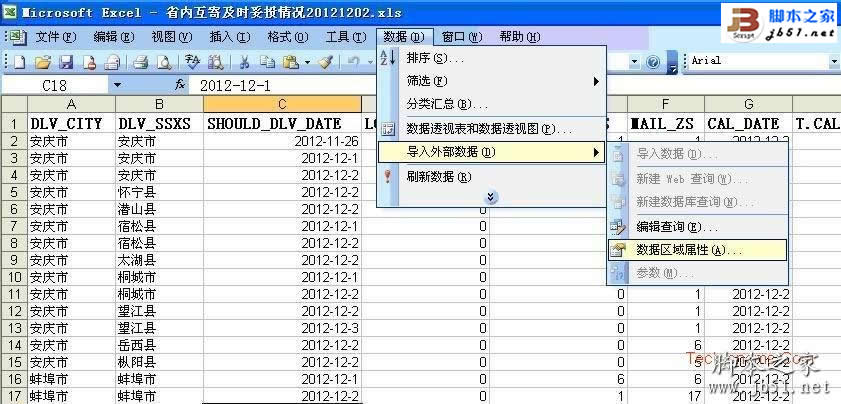Select 导入外部数据(D) menu entry
The width and height of the screenshot is (841, 404).
(x=492, y=152)
